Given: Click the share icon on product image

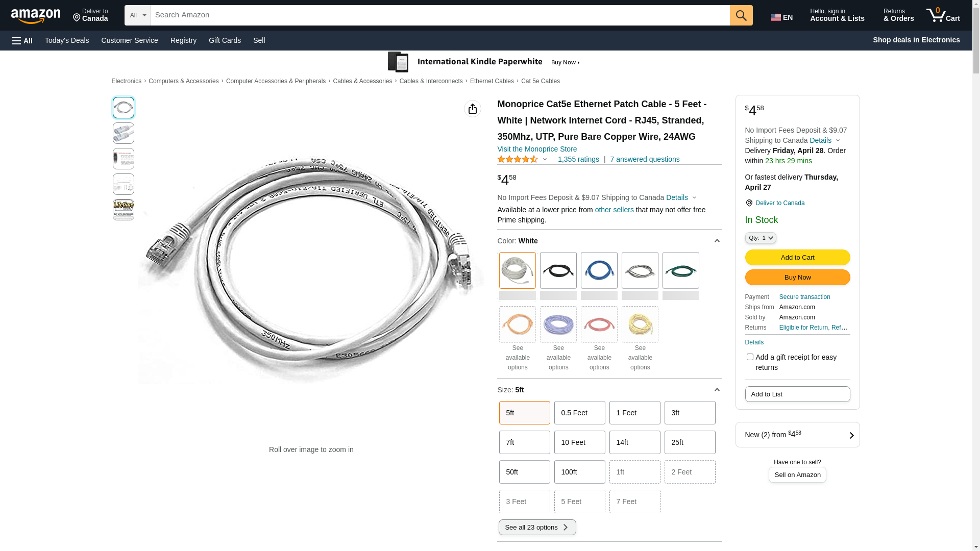Looking at the screenshot, I should pyautogui.click(x=472, y=109).
